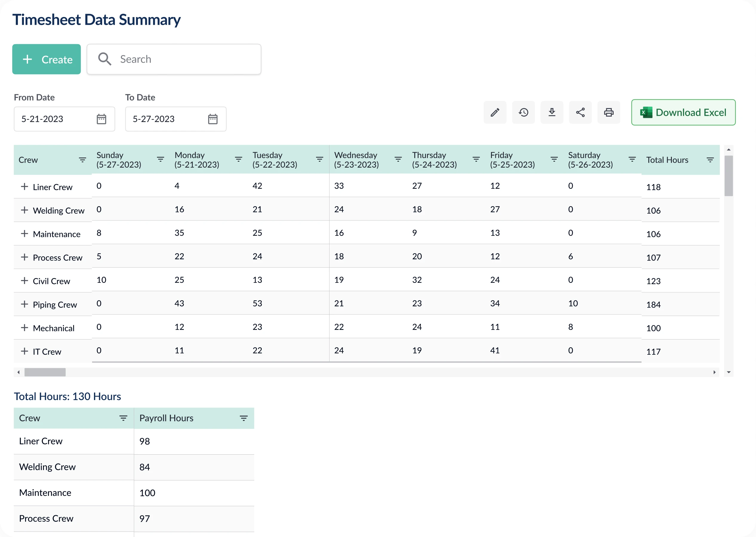Image resolution: width=756 pixels, height=537 pixels.
Task: Click the search magnifier icon
Action: [x=104, y=59]
